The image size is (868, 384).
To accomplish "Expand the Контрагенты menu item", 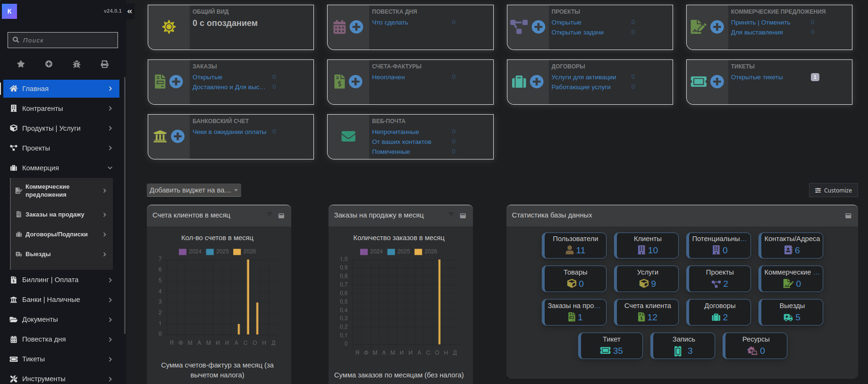I will point(61,109).
